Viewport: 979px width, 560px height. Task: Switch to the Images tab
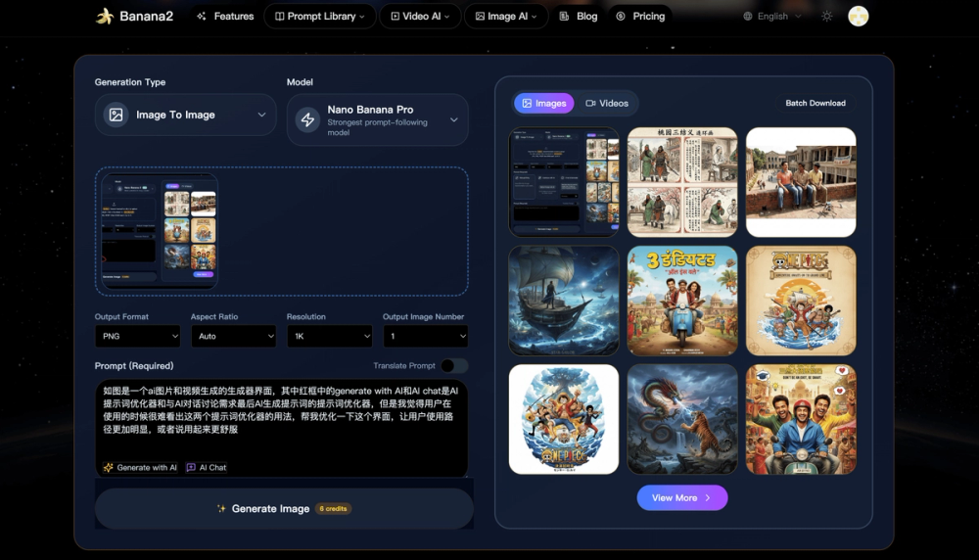tap(543, 104)
